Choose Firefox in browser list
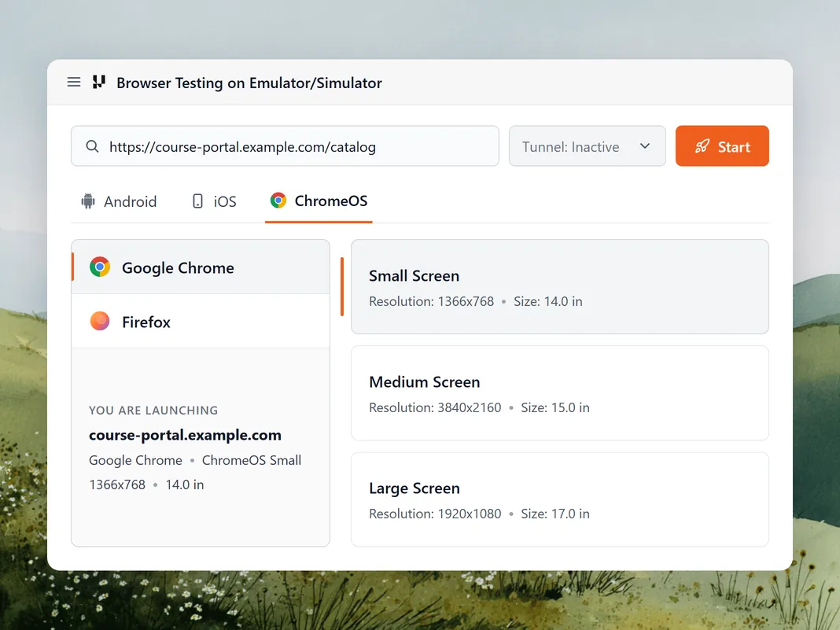Image resolution: width=840 pixels, height=630 pixels. click(x=201, y=322)
